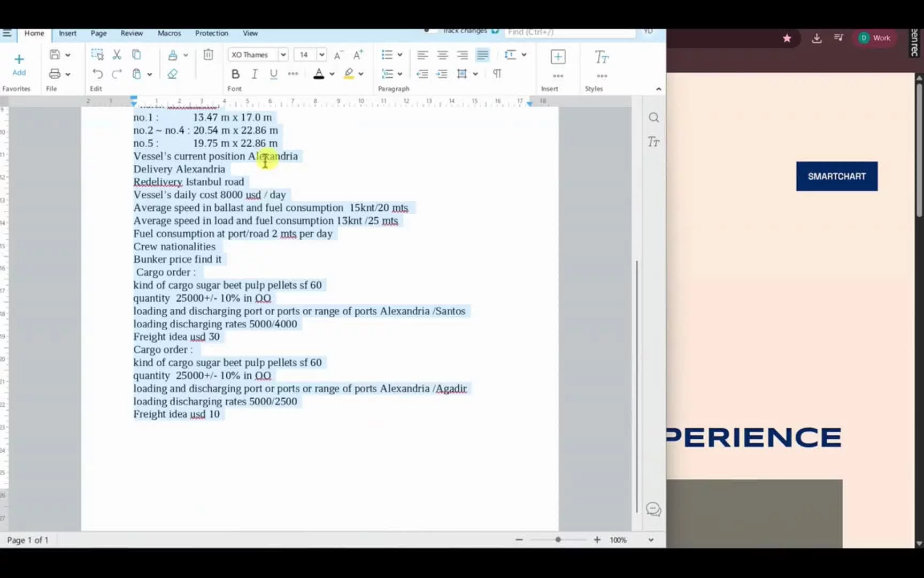Open the XO Thames font dropdown
924x578 pixels.
[283, 55]
